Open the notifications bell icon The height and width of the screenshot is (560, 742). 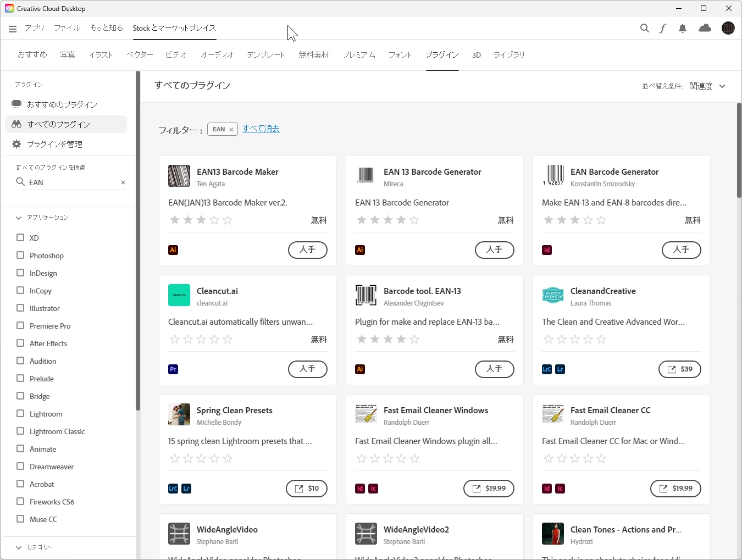tap(683, 28)
